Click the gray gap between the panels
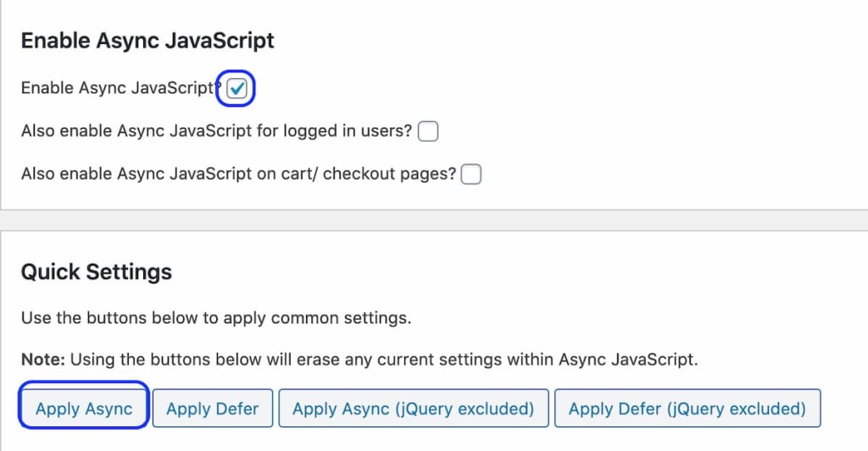Screen dimensions: 868x451 (434, 220)
